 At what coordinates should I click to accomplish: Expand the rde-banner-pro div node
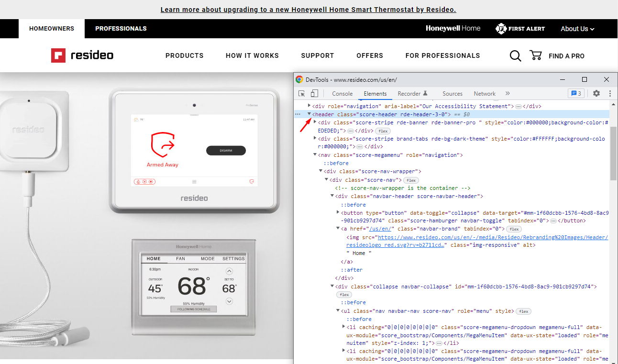pyautogui.click(x=315, y=122)
